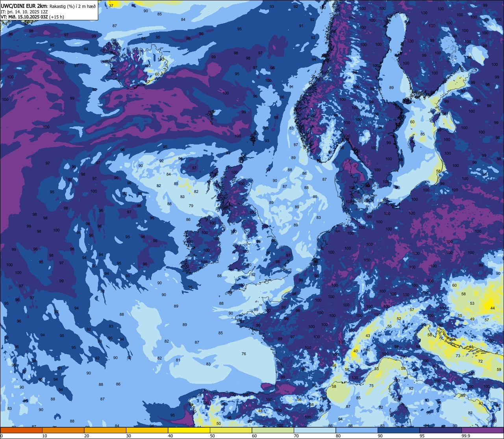Click the dark navy legend swatch for 95 to 99.9
504x439 pixels.
click(x=441, y=430)
